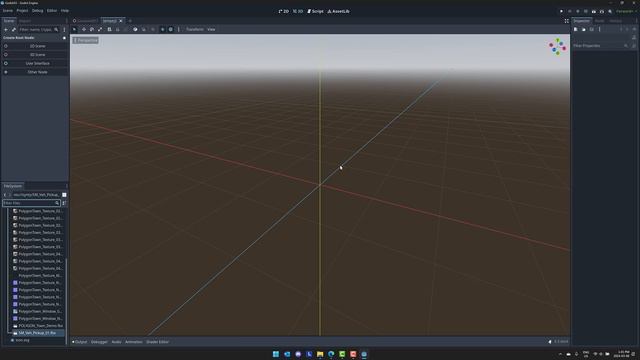
Task: Select the Select Mode tool
Action: click(74, 29)
